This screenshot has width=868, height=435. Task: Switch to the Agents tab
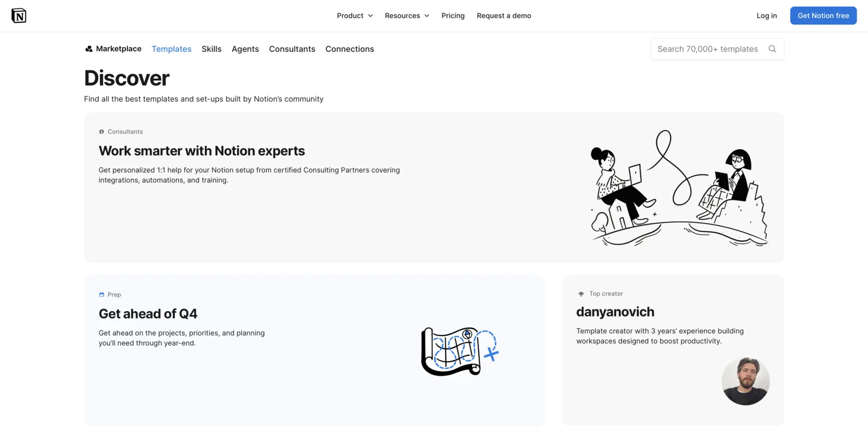coord(245,49)
